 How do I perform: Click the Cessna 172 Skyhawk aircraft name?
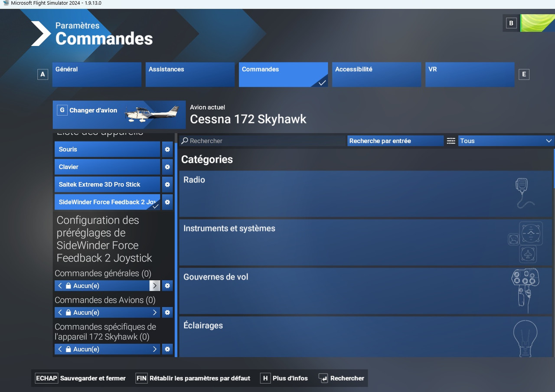248,119
